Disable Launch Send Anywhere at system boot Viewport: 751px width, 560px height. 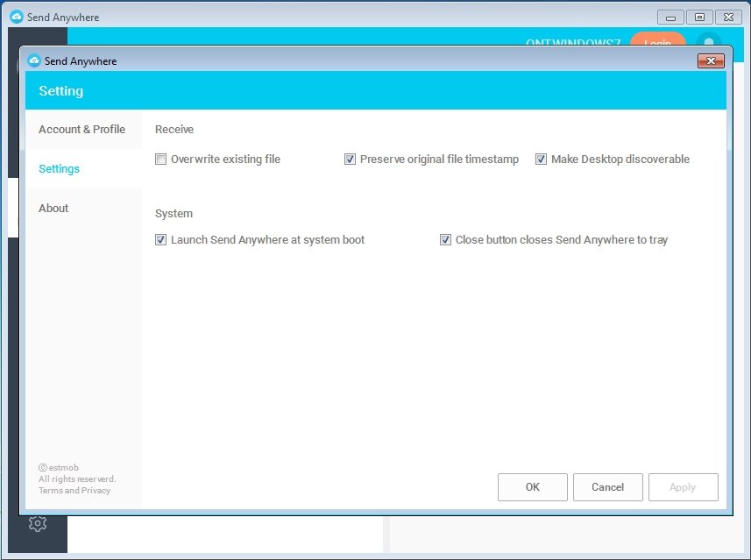[161, 239]
